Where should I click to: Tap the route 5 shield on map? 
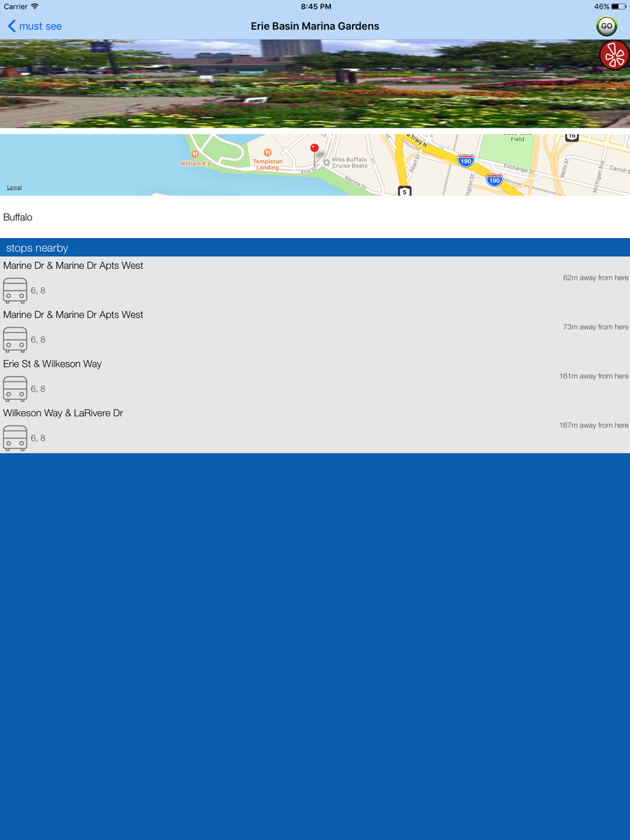[x=404, y=191]
